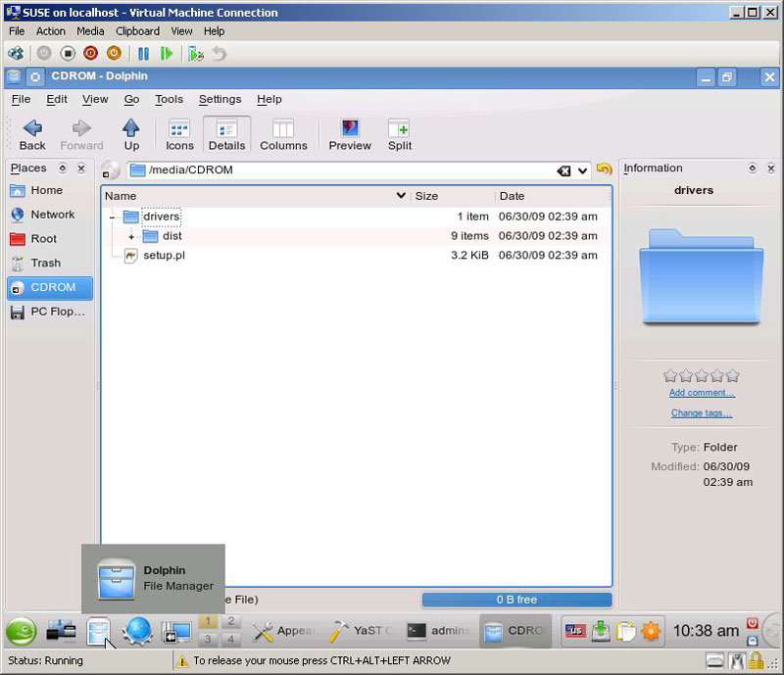Open the openSUSE kickoff launcher
Image resolution: width=784 pixels, height=675 pixels.
[x=21, y=631]
